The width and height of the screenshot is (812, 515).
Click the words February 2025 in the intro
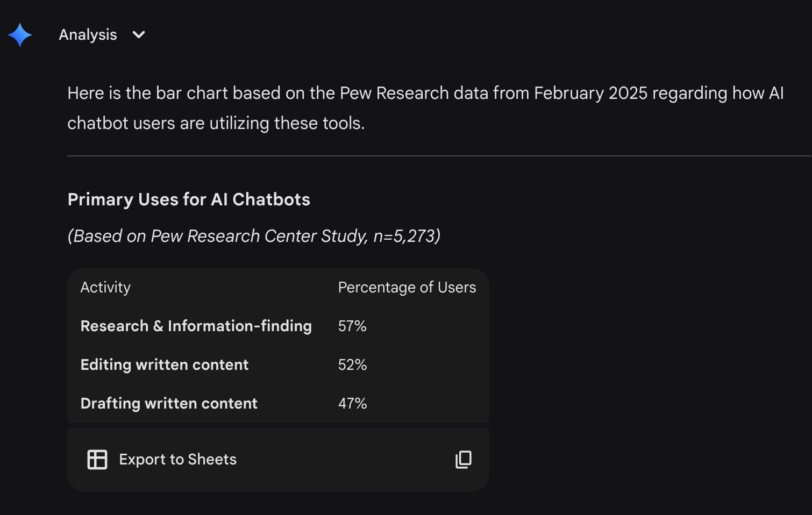coord(590,93)
